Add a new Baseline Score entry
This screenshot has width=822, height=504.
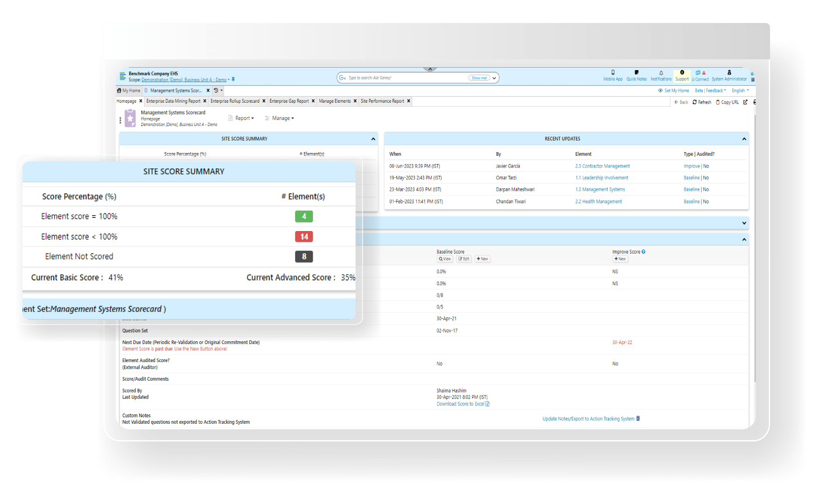(482, 259)
